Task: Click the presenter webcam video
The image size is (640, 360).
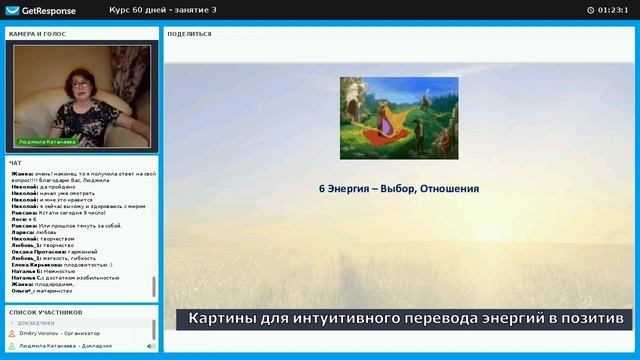Action: 82,96
